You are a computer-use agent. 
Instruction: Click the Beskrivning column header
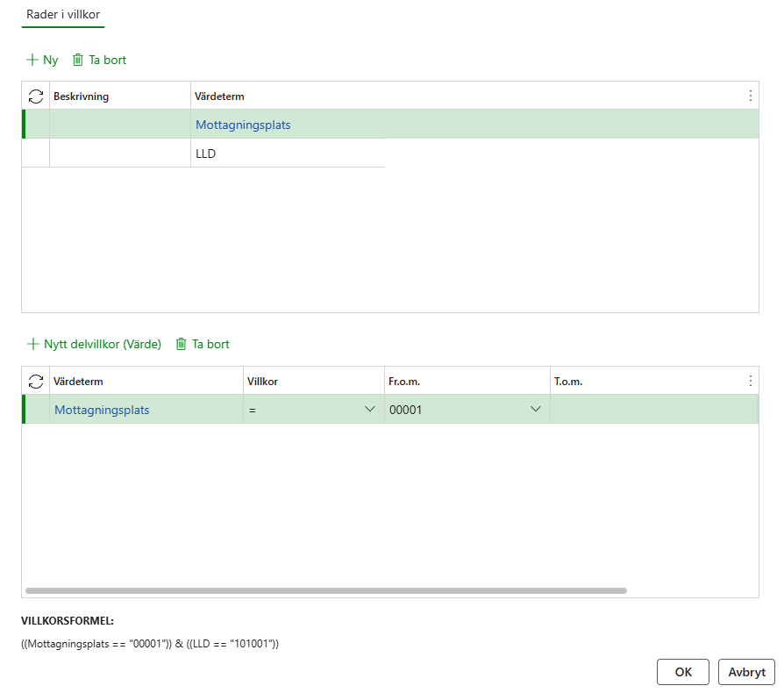(82, 96)
